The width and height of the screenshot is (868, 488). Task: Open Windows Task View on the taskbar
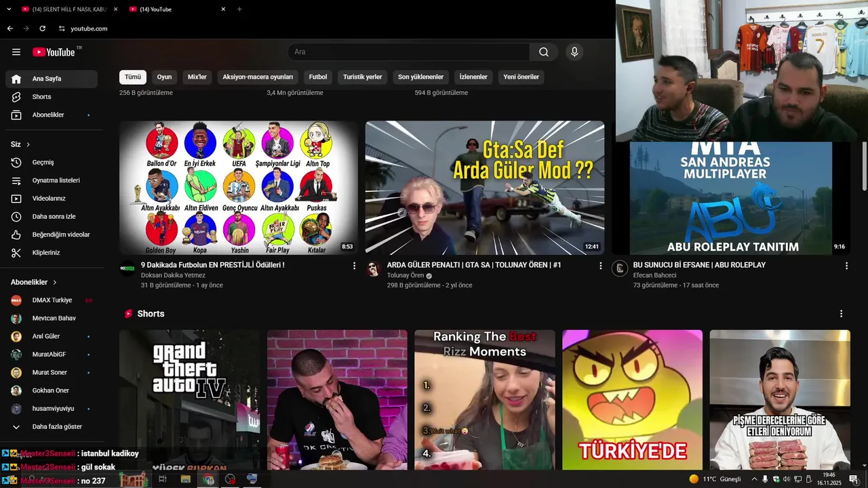[x=163, y=479]
